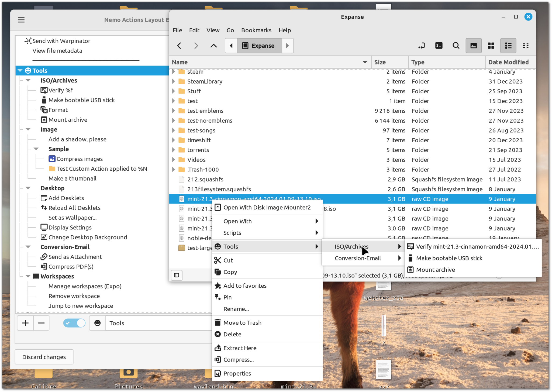Disable the Tools category toggle switch
This screenshot has height=392, width=552.
[74, 323]
